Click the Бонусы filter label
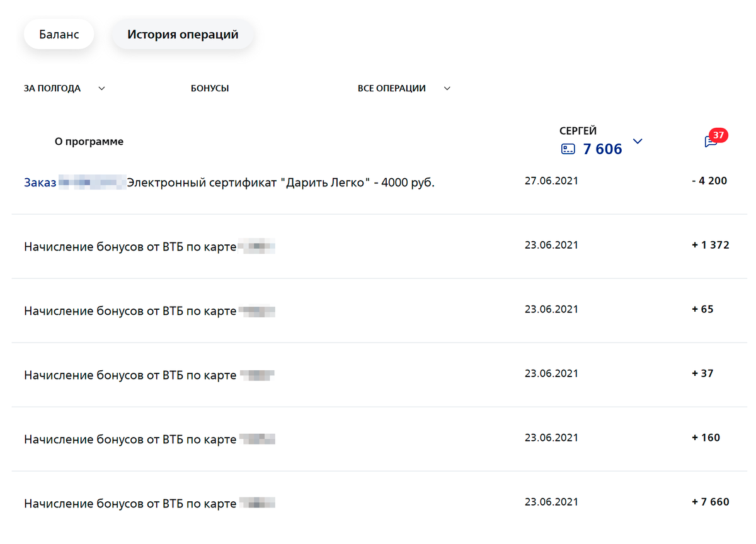 point(210,88)
